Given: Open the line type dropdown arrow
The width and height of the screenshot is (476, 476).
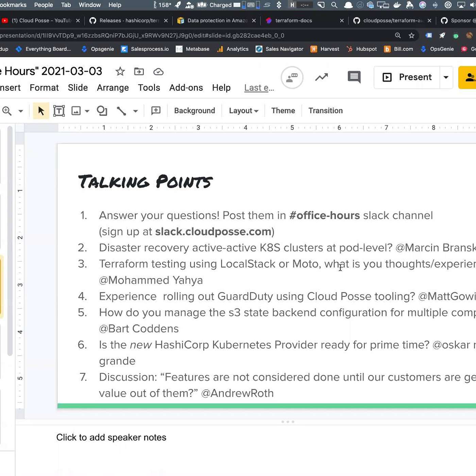Looking at the screenshot, I should click(x=135, y=111).
